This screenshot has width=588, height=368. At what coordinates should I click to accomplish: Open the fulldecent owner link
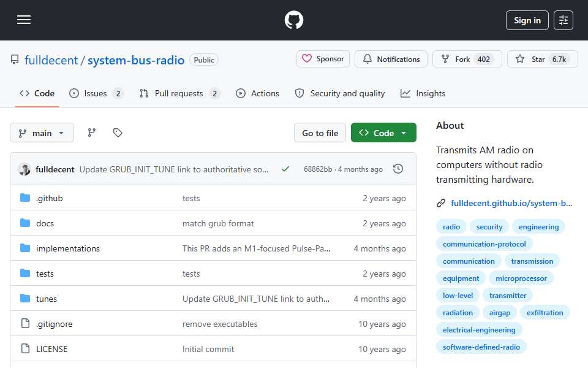(51, 60)
